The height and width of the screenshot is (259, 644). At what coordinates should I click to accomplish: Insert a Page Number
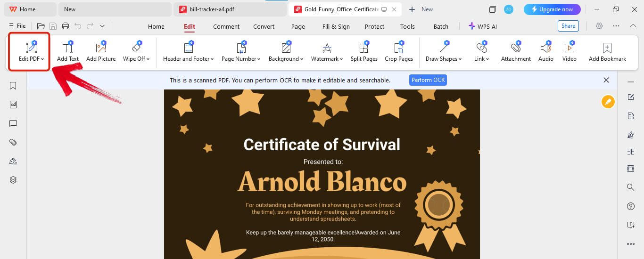(x=241, y=51)
